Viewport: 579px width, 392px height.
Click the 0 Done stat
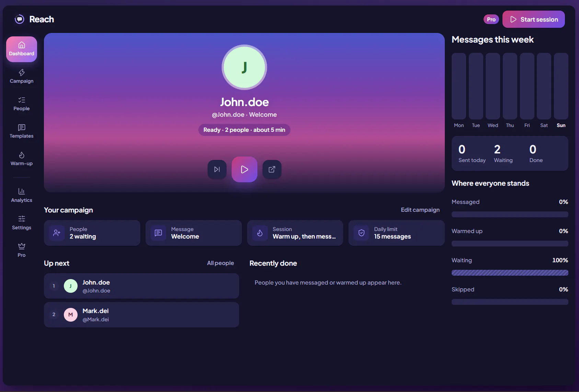click(x=536, y=153)
